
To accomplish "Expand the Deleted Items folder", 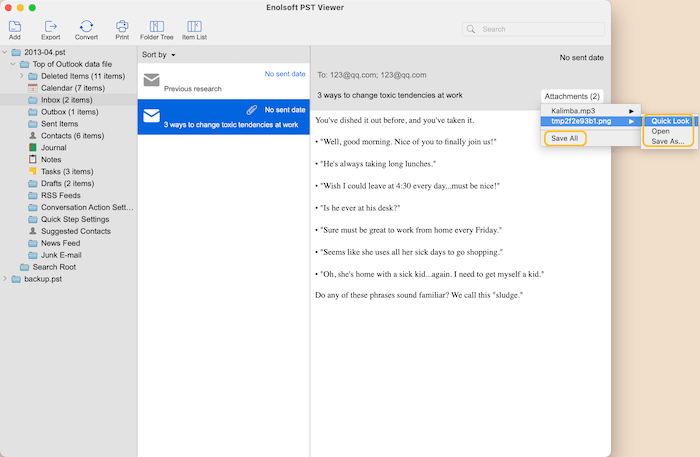I will pyautogui.click(x=21, y=76).
